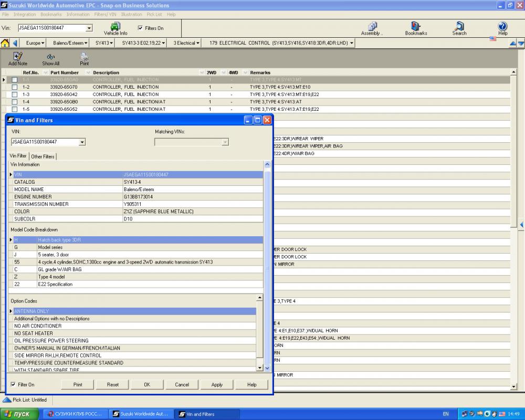The width and height of the screenshot is (525, 420).
Task: Open the Bookmarks toolbar icon
Action: (416, 28)
